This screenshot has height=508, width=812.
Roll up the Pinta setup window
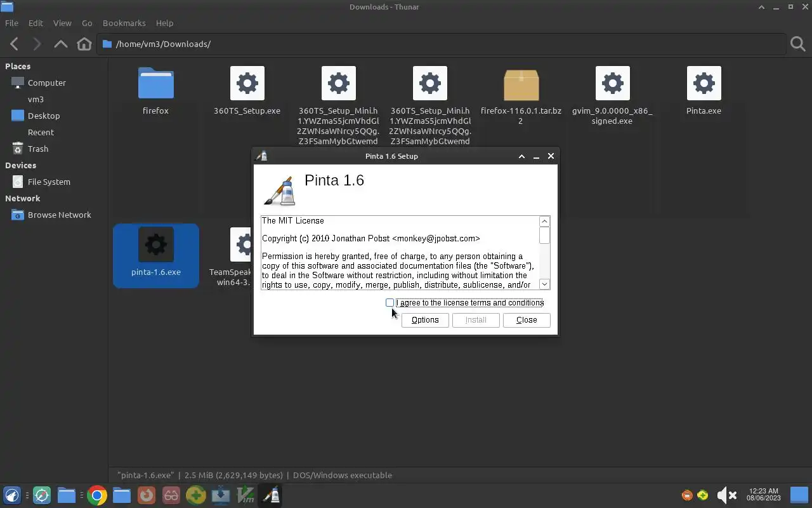pos(521,156)
